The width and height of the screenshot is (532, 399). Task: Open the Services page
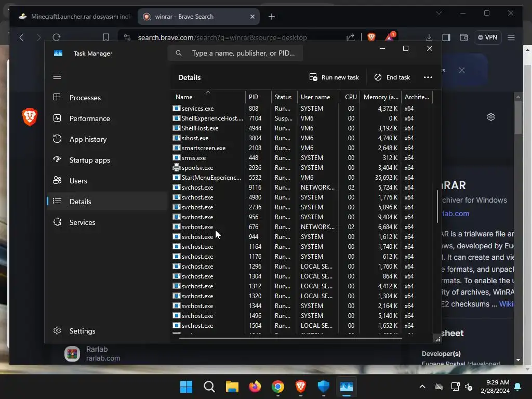click(107, 222)
